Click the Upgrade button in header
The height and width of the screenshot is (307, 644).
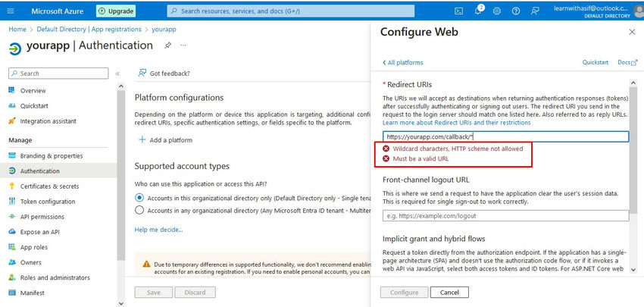(116, 11)
